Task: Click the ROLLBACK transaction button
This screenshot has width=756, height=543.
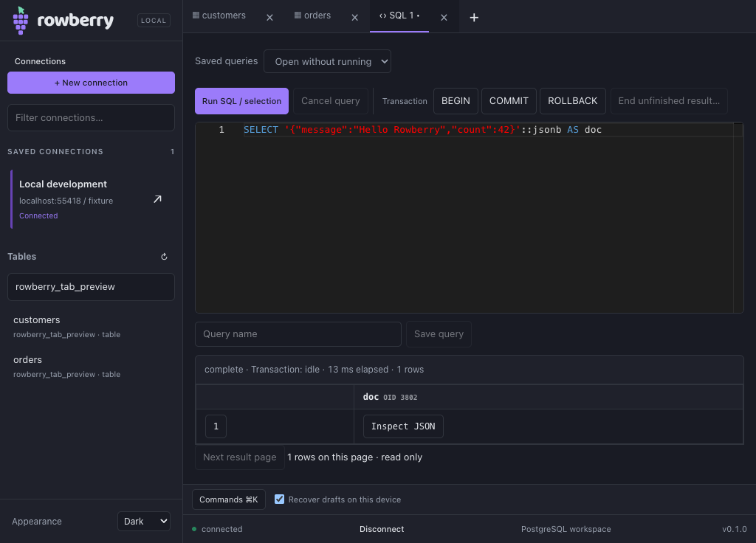Action: pos(572,100)
